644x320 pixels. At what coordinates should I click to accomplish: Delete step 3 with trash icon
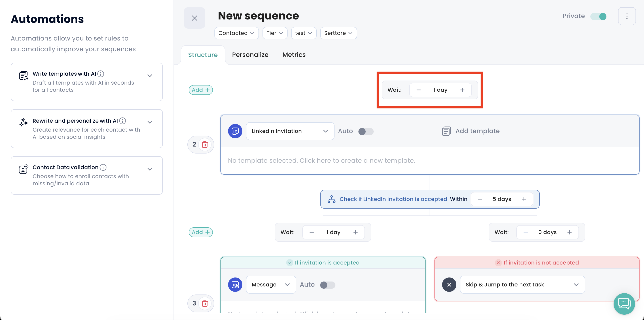(205, 303)
